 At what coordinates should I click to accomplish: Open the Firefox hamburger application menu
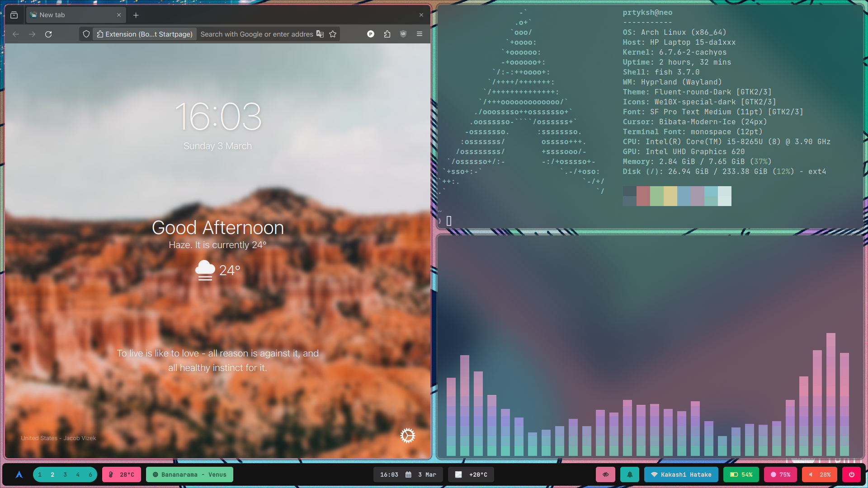(x=420, y=34)
